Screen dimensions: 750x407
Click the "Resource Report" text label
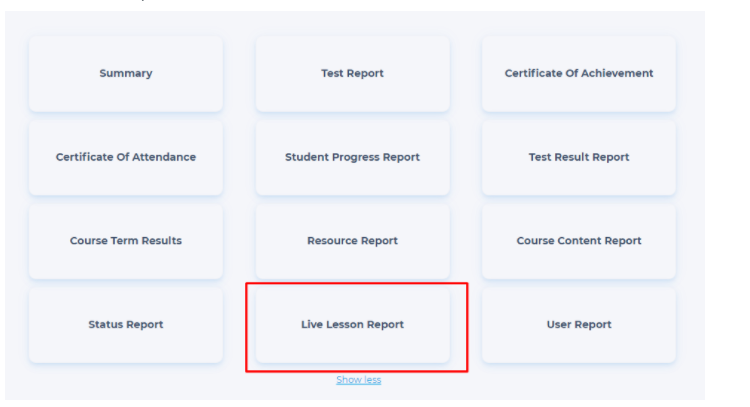(x=352, y=241)
